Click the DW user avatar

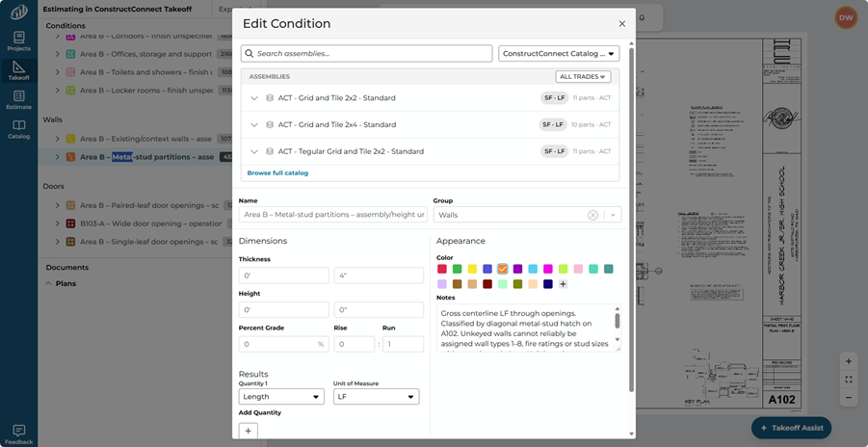click(845, 17)
